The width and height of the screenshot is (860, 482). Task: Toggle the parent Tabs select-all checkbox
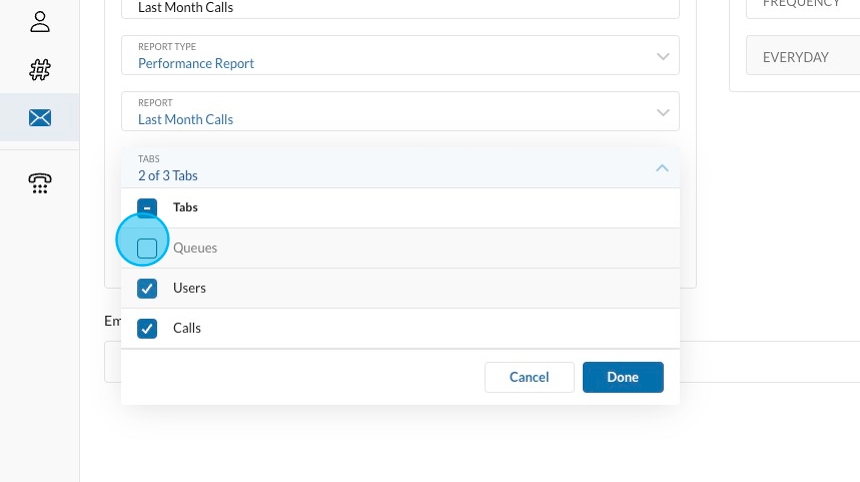(147, 208)
